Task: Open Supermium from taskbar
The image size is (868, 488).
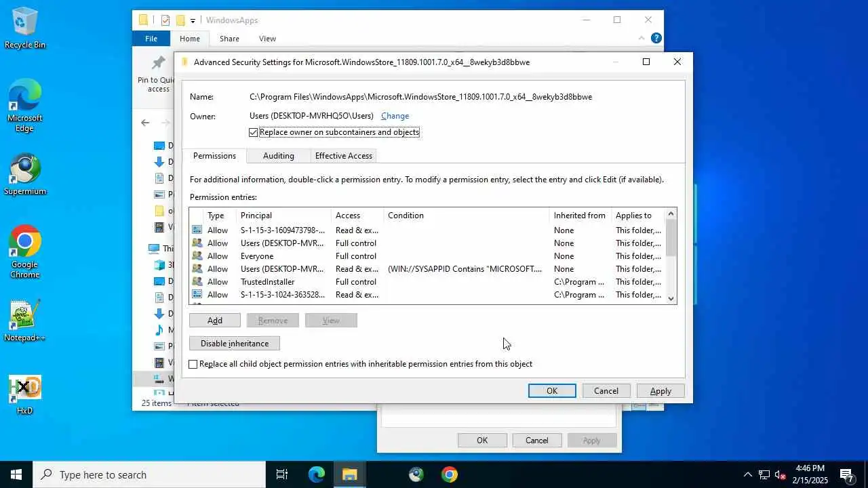Action: pos(416,474)
